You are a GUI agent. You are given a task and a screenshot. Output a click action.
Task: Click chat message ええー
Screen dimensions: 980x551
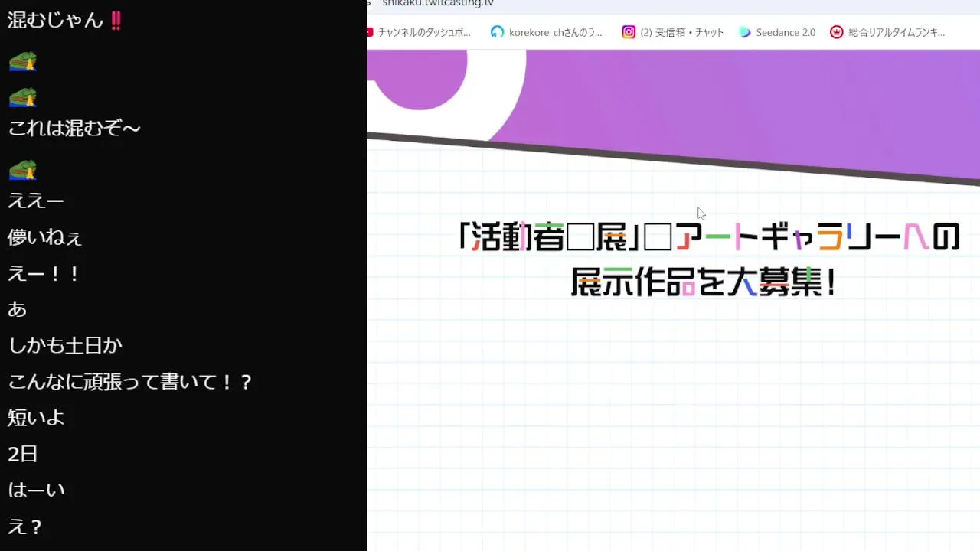(36, 201)
